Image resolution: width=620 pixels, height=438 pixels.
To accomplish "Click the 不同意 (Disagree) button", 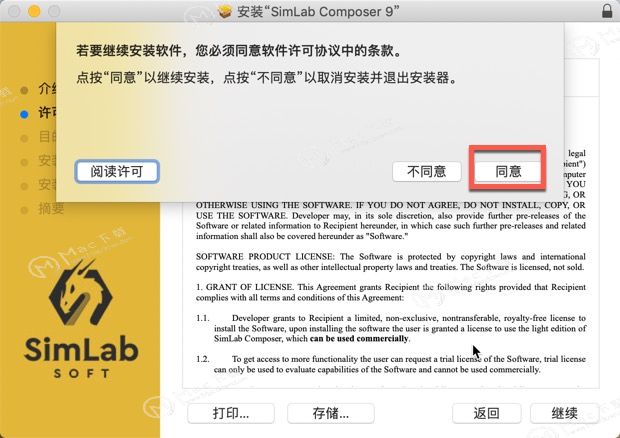I will 427,172.
